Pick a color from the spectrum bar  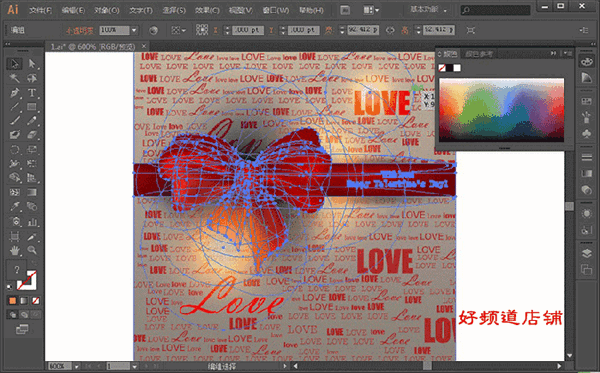pyautogui.click(x=501, y=110)
